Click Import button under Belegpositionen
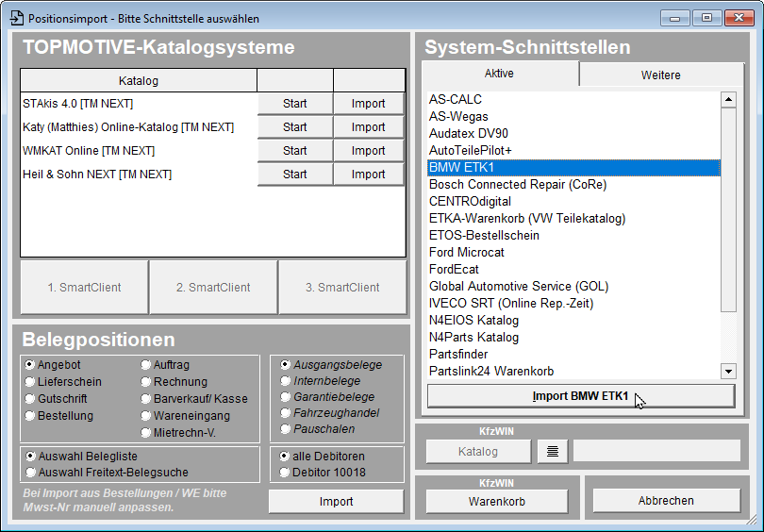 click(x=336, y=501)
